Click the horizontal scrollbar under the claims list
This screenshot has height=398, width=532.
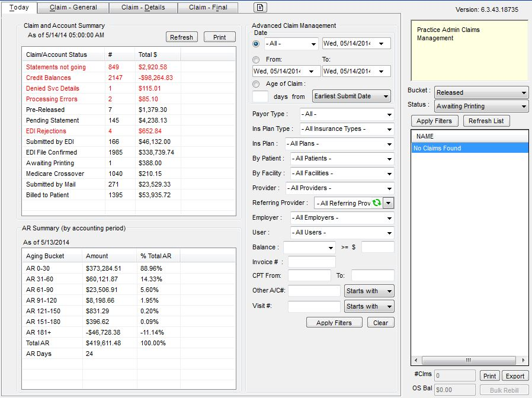pyautogui.click(x=468, y=360)
